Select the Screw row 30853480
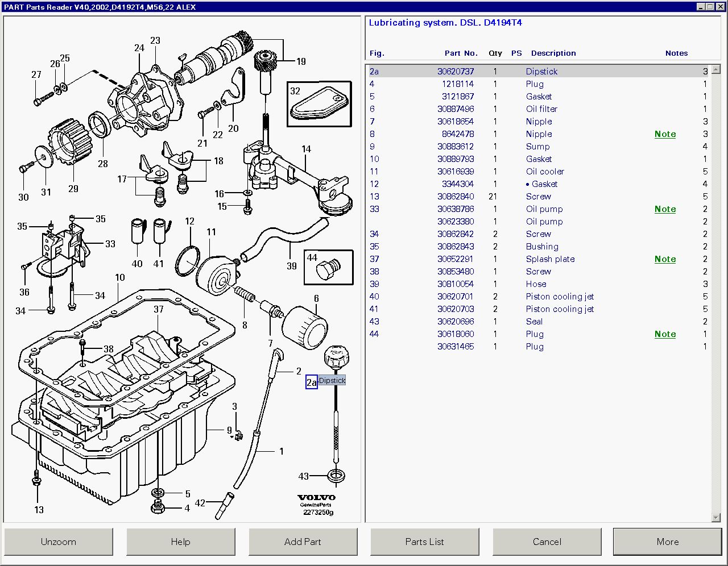 (x=538, y=272)
